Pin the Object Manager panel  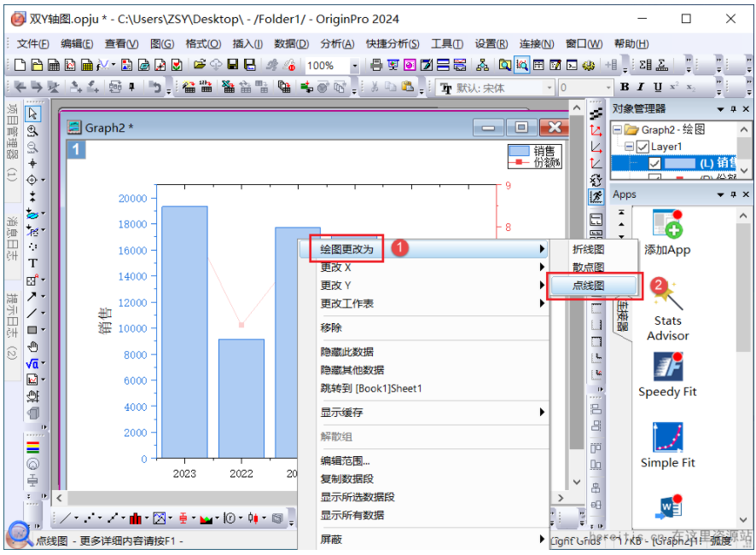click(733, 109)
